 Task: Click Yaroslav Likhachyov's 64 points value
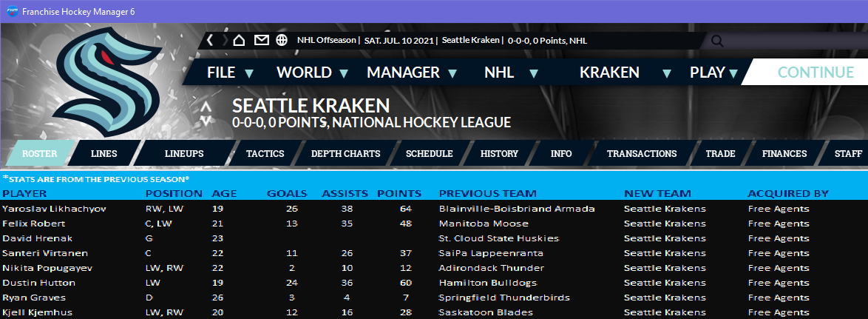405,209
